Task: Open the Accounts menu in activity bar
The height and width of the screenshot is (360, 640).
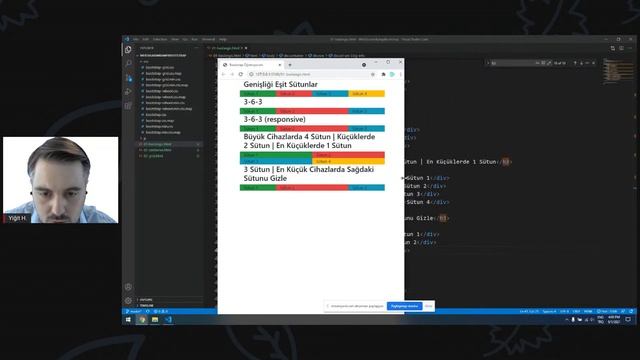Action: click(128, 287)
